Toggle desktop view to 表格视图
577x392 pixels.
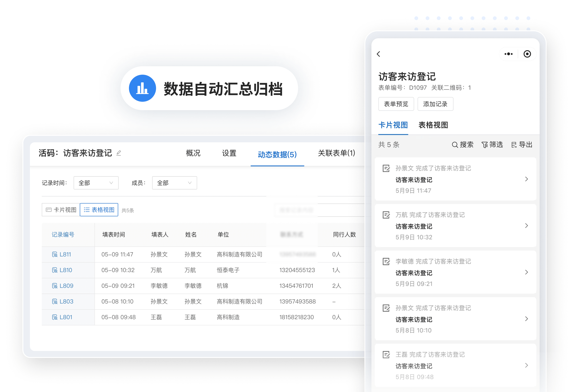(99, 210)
